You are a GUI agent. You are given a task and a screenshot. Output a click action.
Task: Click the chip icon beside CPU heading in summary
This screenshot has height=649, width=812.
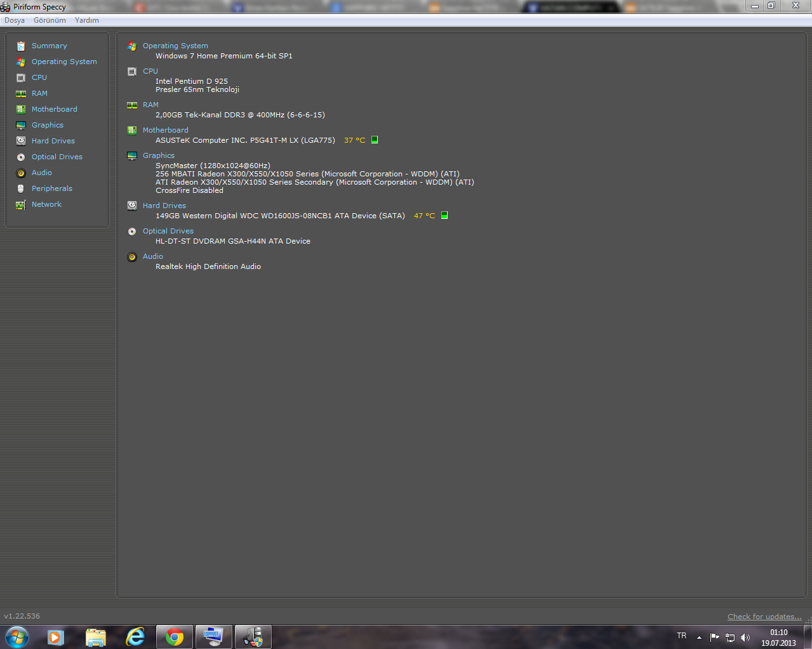[x=132, y=71]
